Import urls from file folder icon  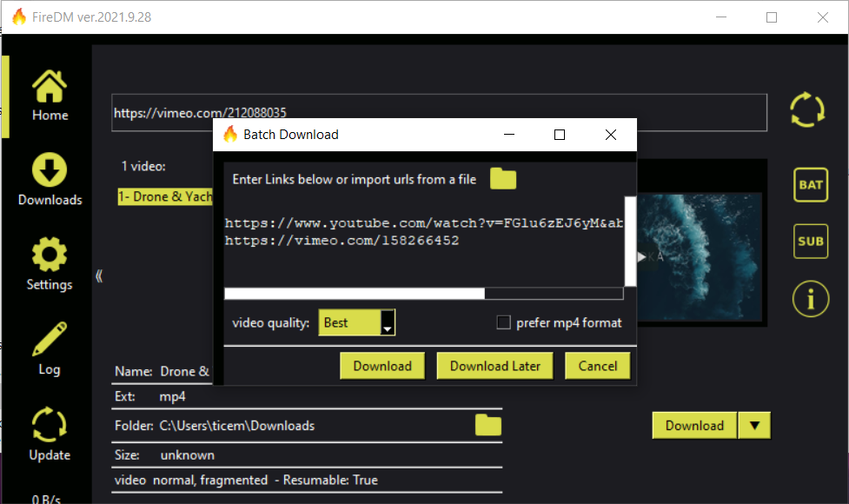(503, 179)
